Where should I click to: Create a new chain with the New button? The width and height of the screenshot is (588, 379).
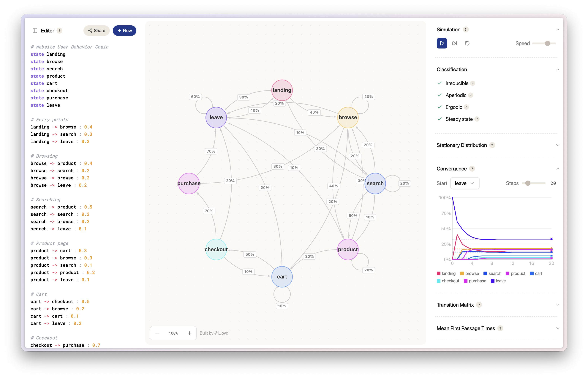pos(124,31)
